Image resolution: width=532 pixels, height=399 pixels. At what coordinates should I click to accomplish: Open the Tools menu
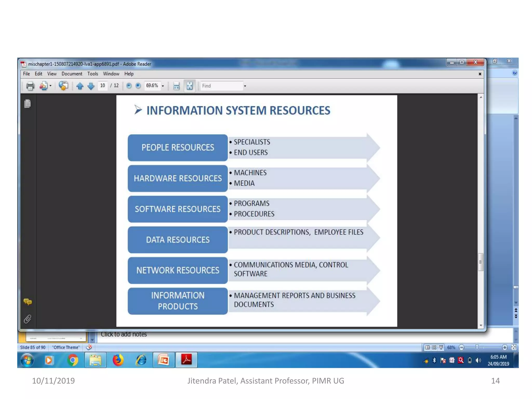click(x=92, y=74)
